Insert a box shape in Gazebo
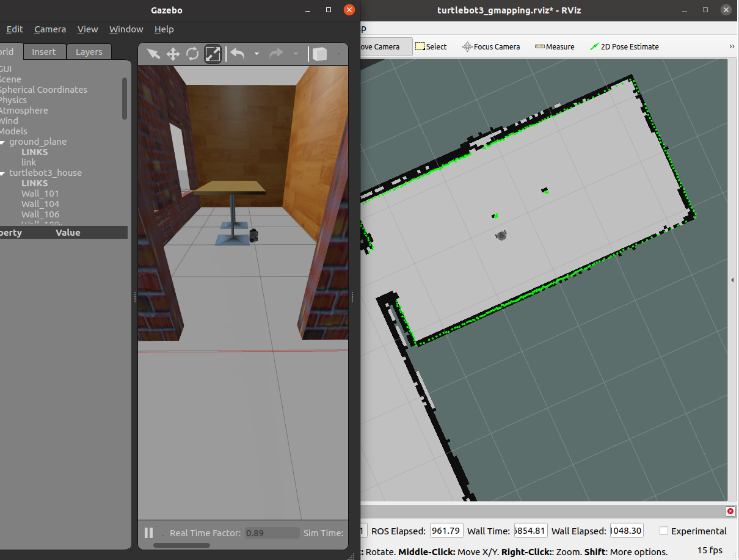Viewport: 739px width, 560px height. pos(319,54)
